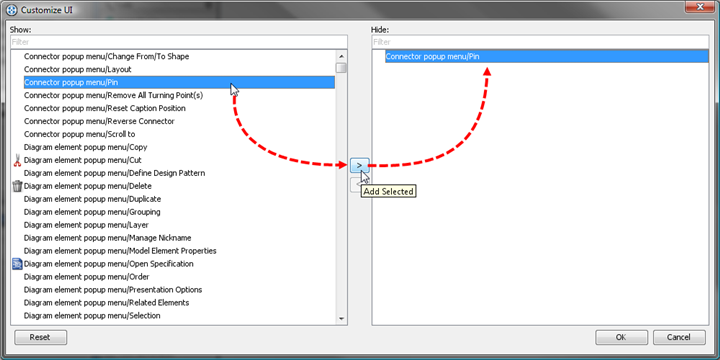Select Diagram element popup menu/Manage Nickname
720x360 pixels.
point(107,238)
